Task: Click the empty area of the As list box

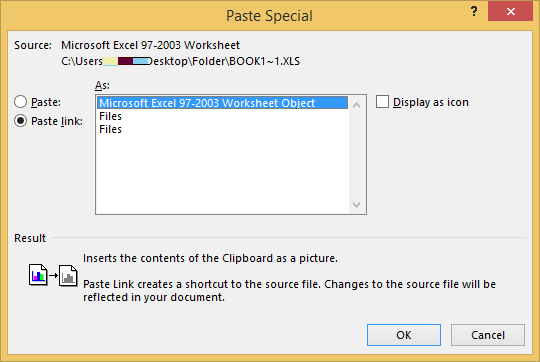Action: (222, 174)
